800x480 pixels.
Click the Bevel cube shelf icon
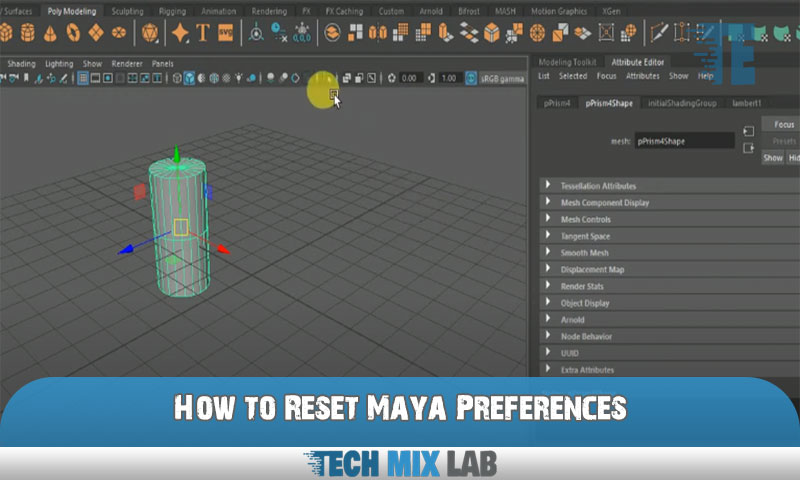tap(491, 33)
